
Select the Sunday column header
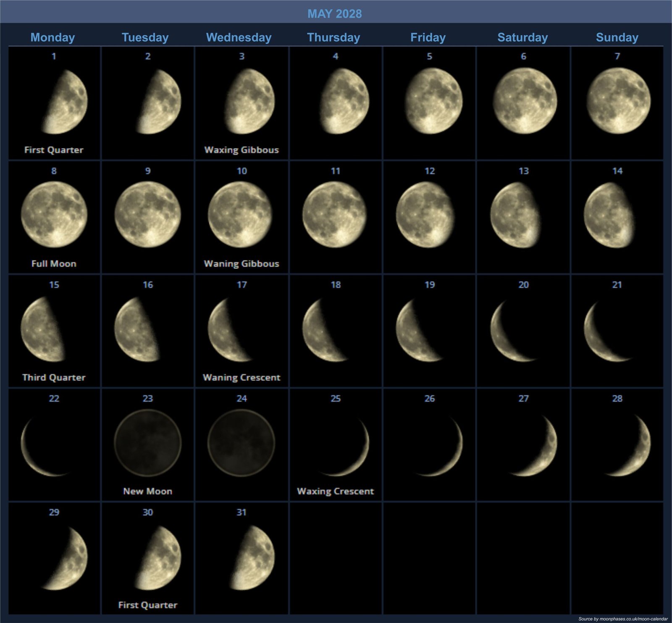617,37
